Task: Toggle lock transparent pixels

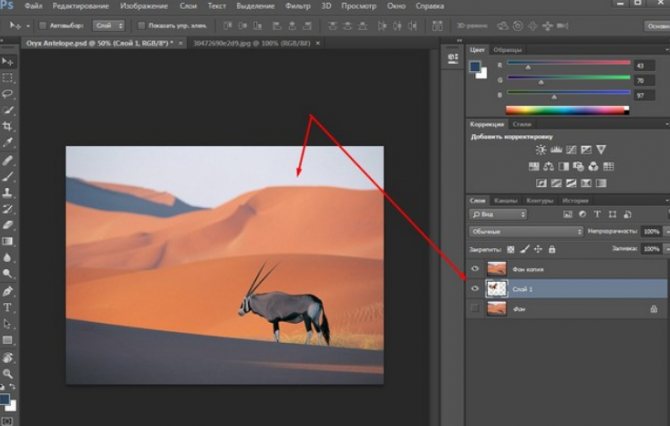Action: pyautogui.click(x=511, y=249)
